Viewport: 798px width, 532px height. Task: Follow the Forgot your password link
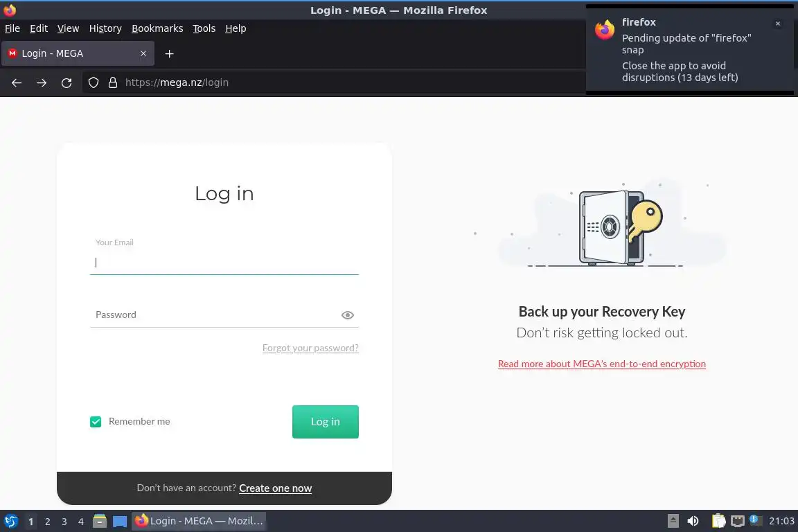click(x=310, y=348)
